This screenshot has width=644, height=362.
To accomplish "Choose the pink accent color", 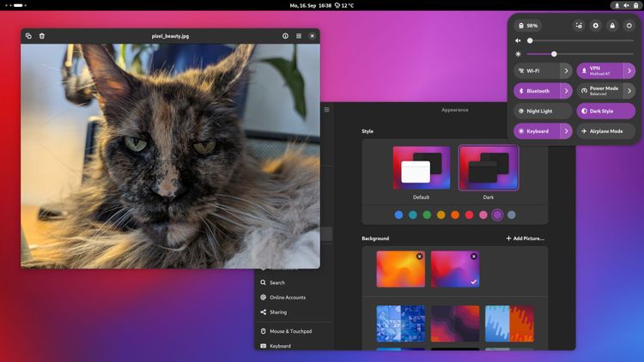I will point(483,214).
